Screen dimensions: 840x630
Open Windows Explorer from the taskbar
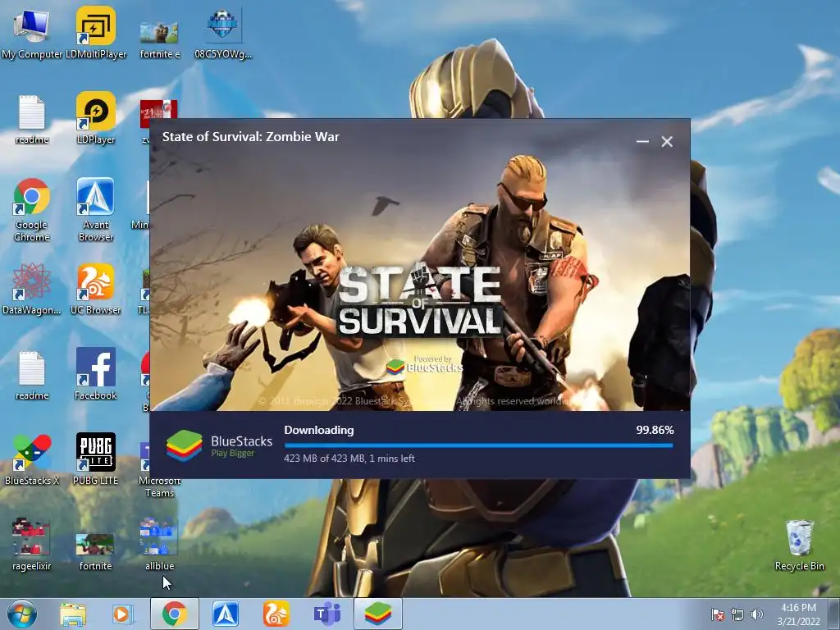[73, 614]
